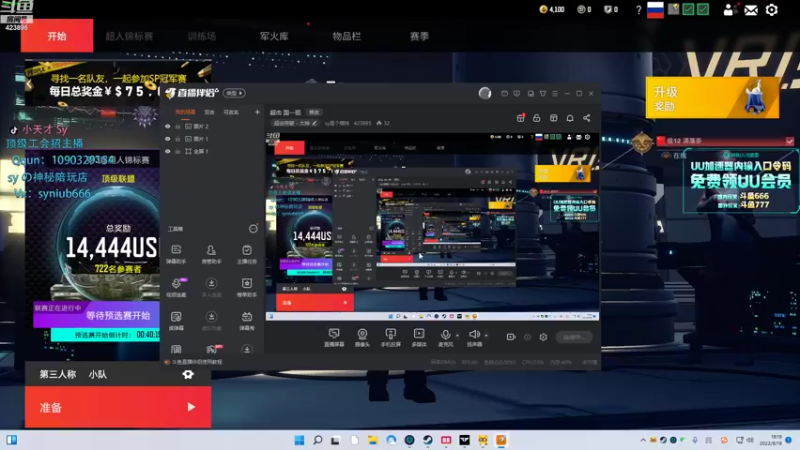Lock the 图片 1 source layer
800x450 pixels.
coord(178,139)
